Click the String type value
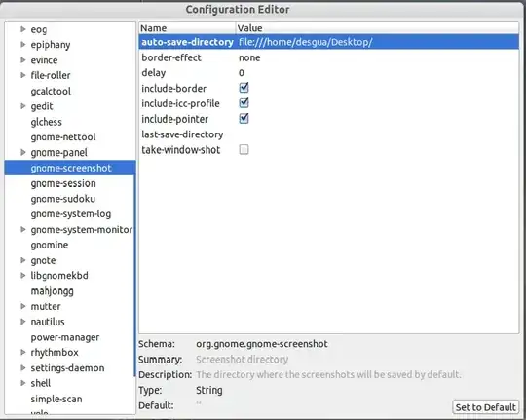 click(209, 390)
